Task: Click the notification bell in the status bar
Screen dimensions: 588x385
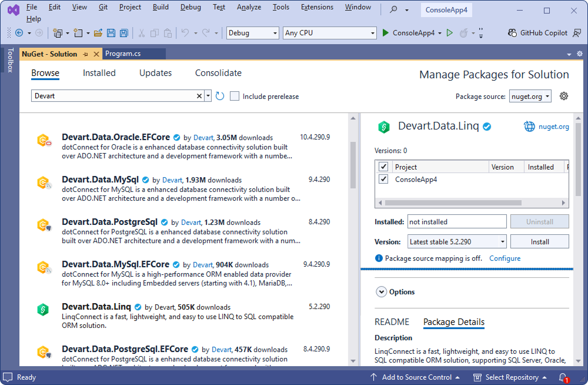Action: (563, 377)
